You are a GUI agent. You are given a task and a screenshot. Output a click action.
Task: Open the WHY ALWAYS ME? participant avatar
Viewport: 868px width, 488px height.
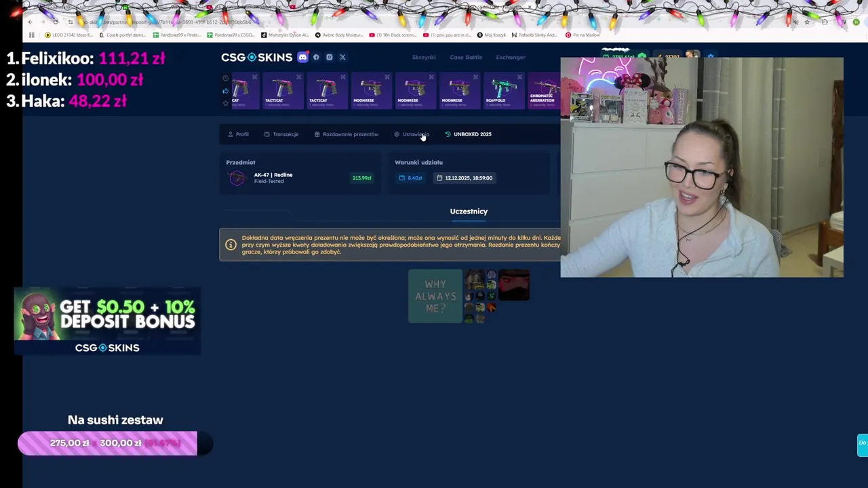point(435,296)
